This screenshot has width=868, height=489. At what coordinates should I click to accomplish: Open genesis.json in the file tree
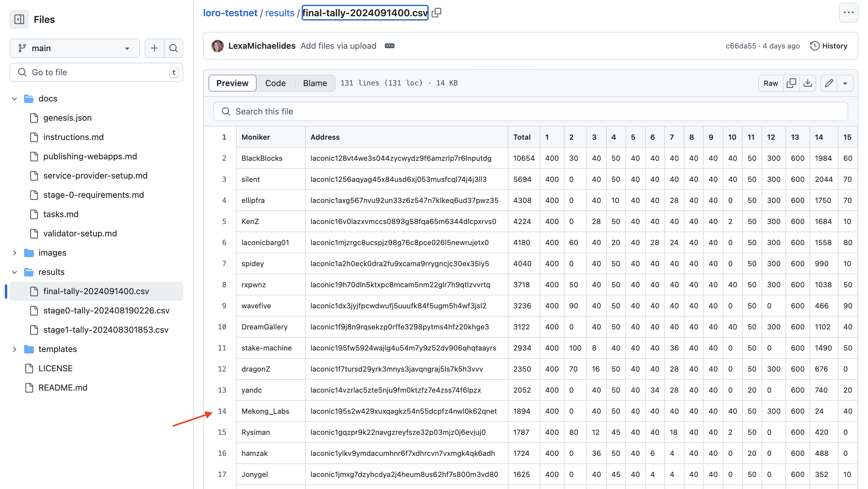pyautogui.click(x=68, y=118)
